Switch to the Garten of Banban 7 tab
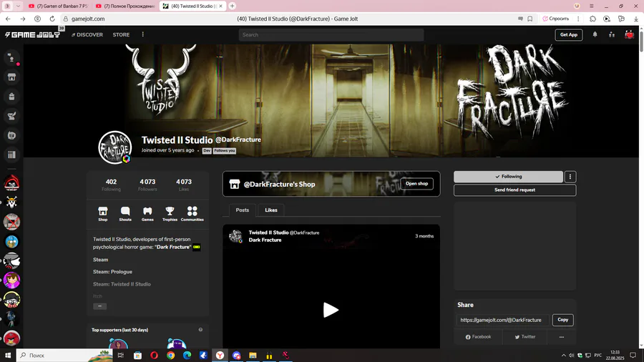 59,6
